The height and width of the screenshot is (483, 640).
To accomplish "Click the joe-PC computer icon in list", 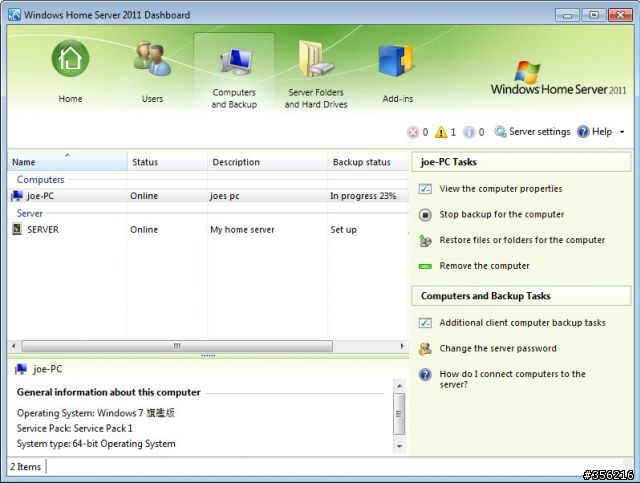I will (x=17, y=196).
